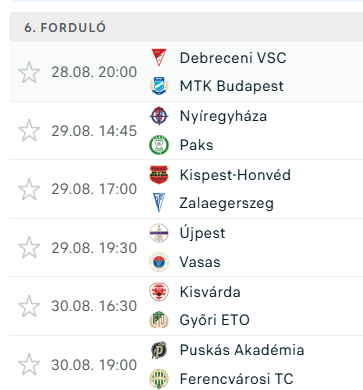Image resolution: width=363 pixels, height=390 pixels.
Task: Click the Paks green club badge
Action: tap(159, 145)
